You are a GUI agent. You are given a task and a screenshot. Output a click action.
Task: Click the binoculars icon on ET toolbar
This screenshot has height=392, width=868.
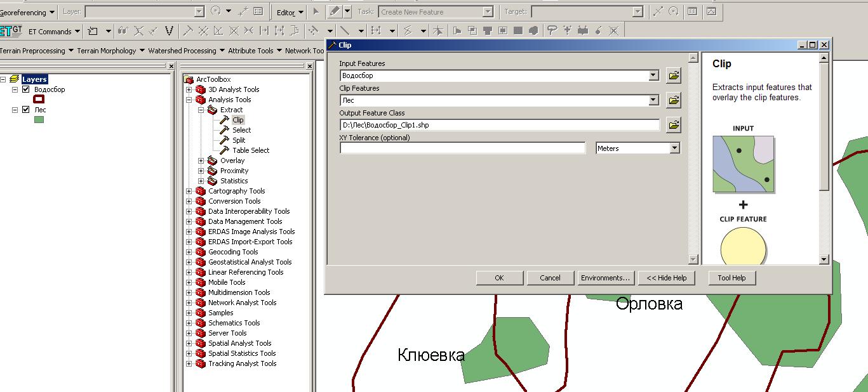click(123, 30)
